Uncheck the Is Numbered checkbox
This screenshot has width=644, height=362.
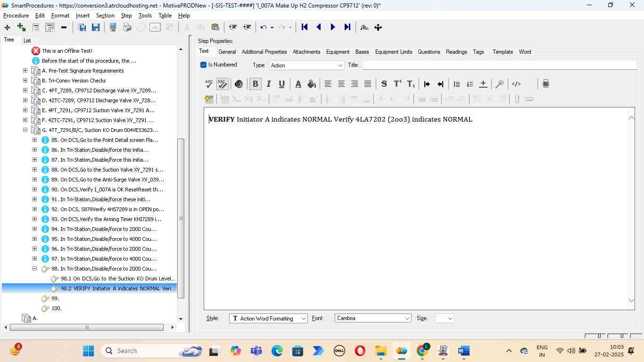click(x=204, y=65)
